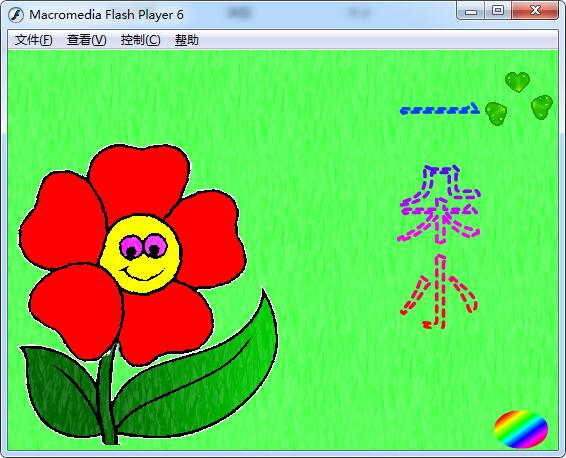Image resolution: width=566 pixels, height=458 pixels.
Task: Click the top red flower petal
Action: (139, 180)
